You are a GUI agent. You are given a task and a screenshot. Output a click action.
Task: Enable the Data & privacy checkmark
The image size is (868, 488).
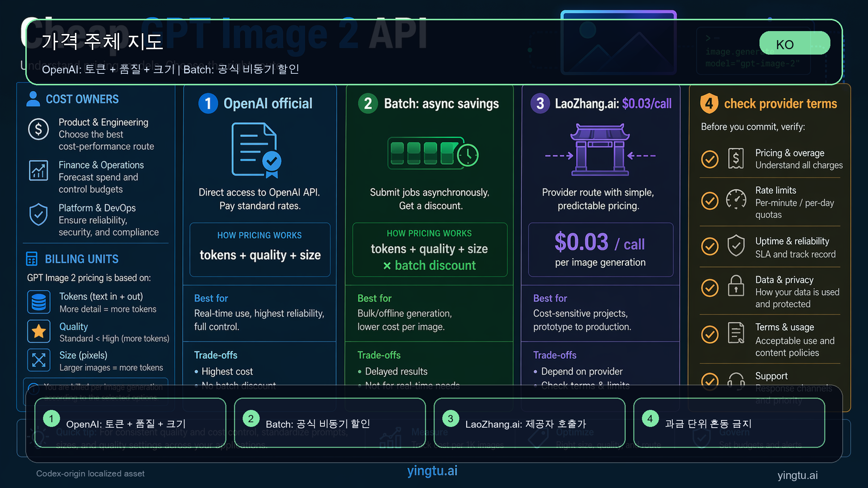pos(709,288)
